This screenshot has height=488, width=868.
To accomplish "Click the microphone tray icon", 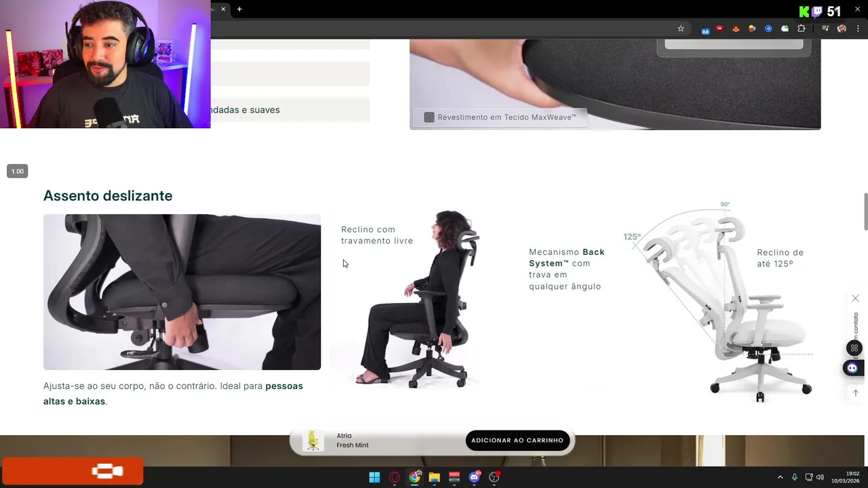I will (795, 477).
